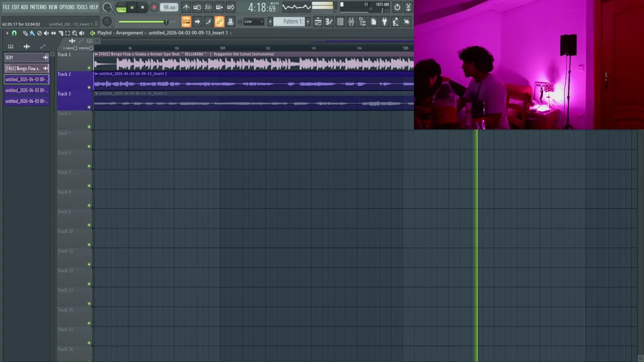Viewport: 644px width, 362px height.
Task: Click the CPU and memory usage panel
Action: click(365, 7)
